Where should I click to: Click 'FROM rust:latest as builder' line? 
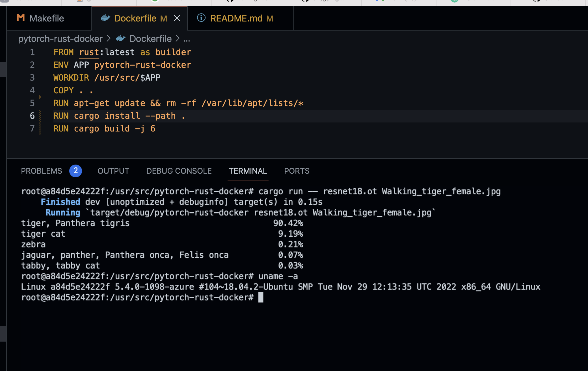click(x=122, y=52)
